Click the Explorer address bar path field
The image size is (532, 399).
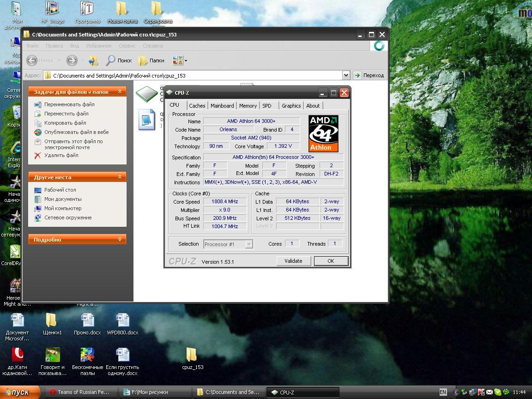point(193,75)
